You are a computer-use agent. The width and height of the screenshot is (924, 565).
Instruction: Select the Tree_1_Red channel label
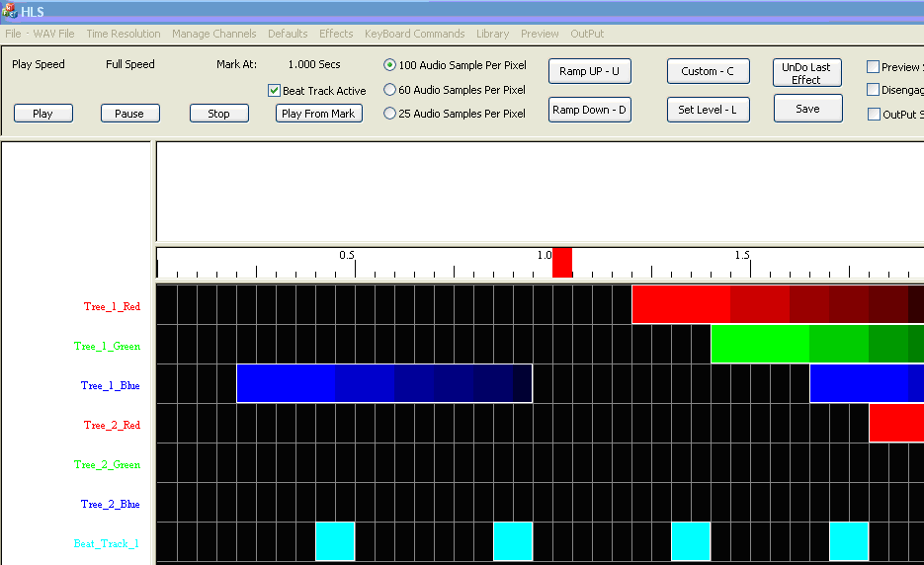click(x=112, y=306)
